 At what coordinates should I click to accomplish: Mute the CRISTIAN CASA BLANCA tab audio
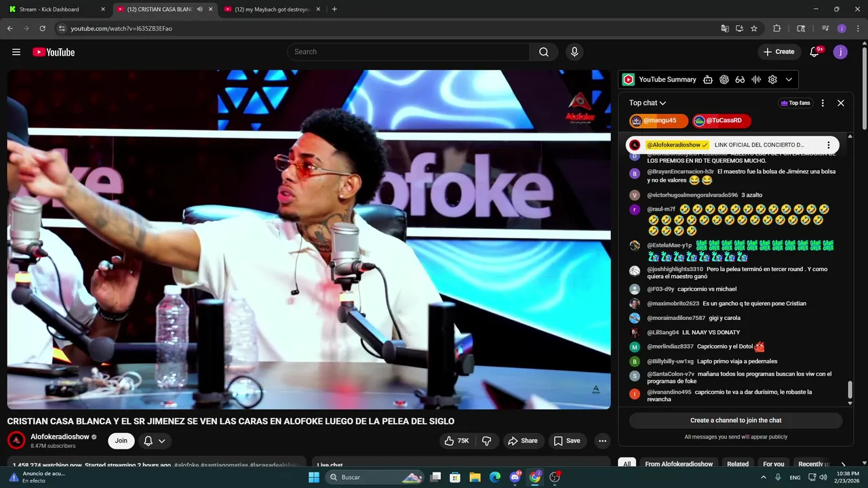point(199,9)
